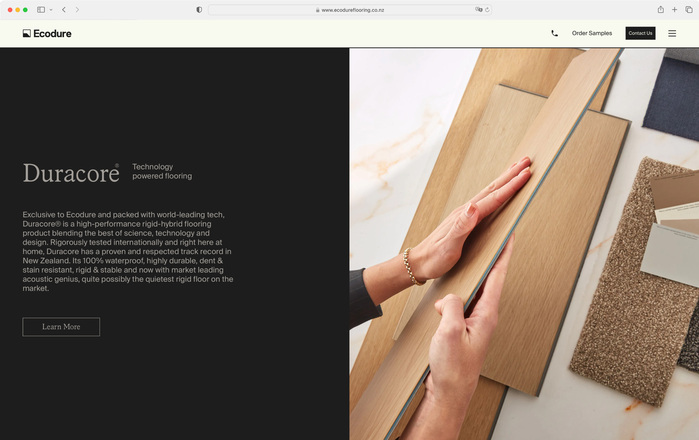The height and width of the screenshot is (440, 699).
Task: Click the translate icon in address bar
Action: pyautogui.click(x=478, y=9)
